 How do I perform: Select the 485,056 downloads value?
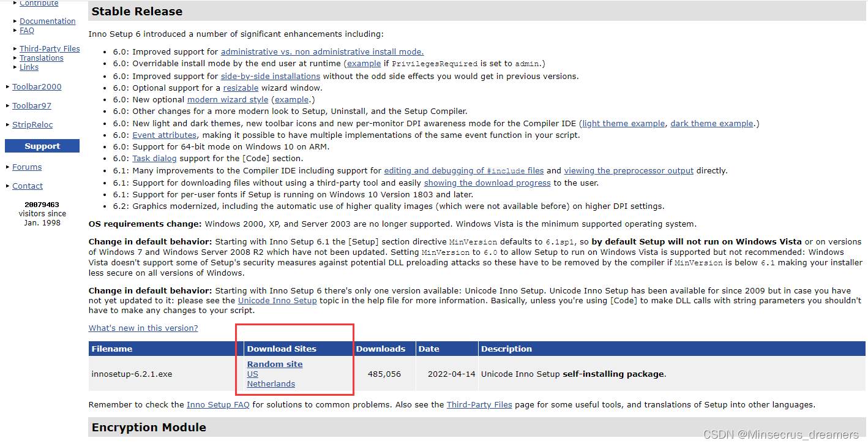pyautogui.click(x=384, y=374)
